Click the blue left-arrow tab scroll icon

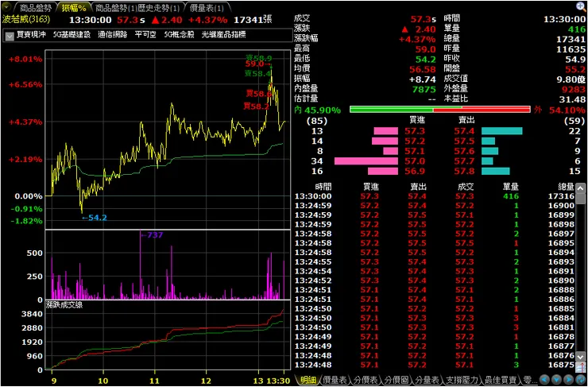[x=544, y=380]
